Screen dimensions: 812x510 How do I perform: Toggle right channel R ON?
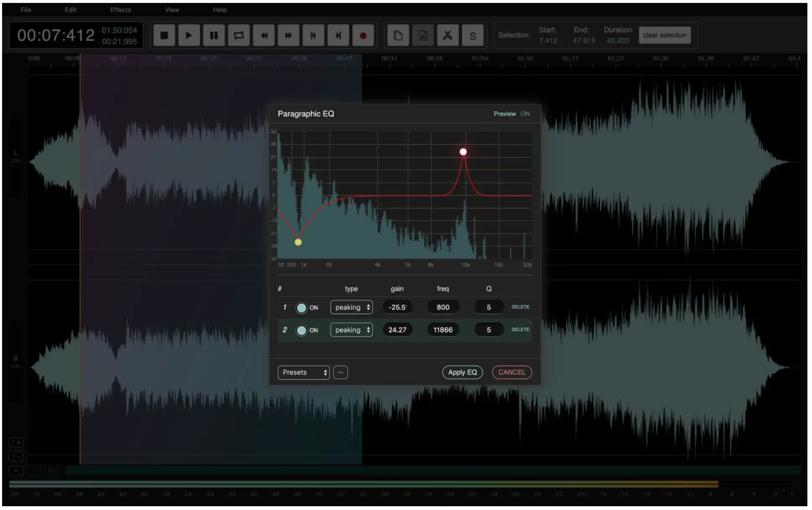point(16,362)
